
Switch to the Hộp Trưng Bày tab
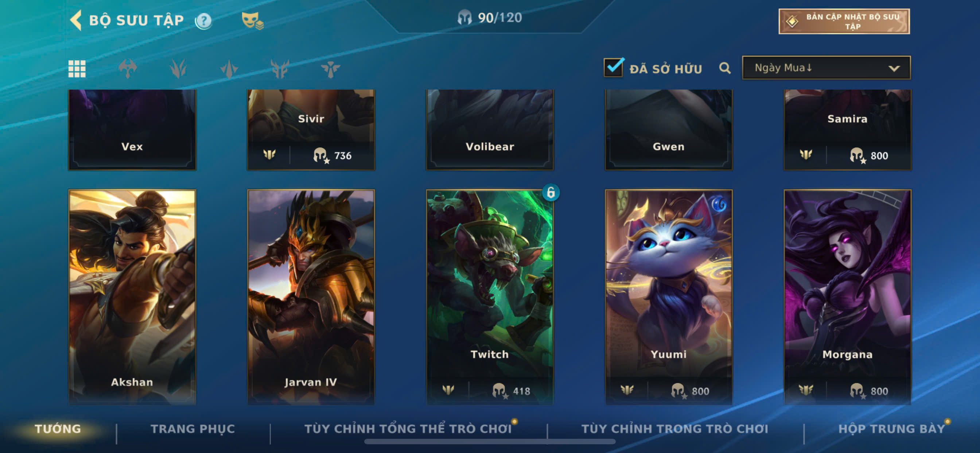[x=892, y=429]
